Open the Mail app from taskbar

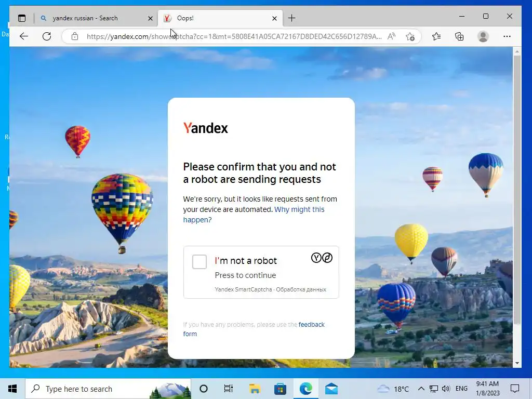331,389
